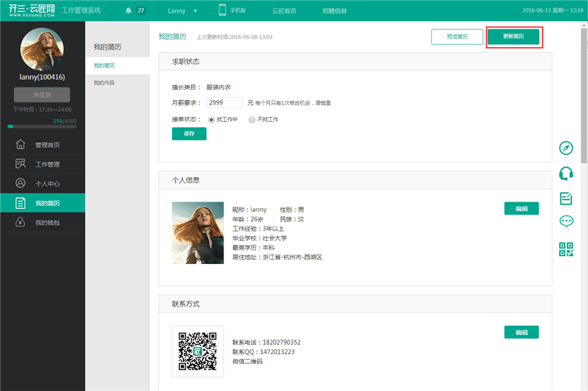Click 编辑 in the 联系方式 section

tap(521, 332)
